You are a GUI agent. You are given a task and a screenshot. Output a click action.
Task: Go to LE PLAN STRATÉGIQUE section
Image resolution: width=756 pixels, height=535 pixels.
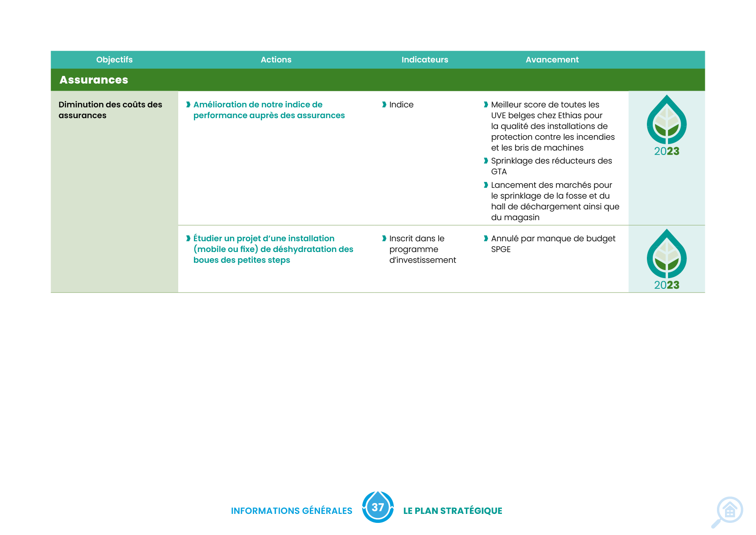point(453,511)
